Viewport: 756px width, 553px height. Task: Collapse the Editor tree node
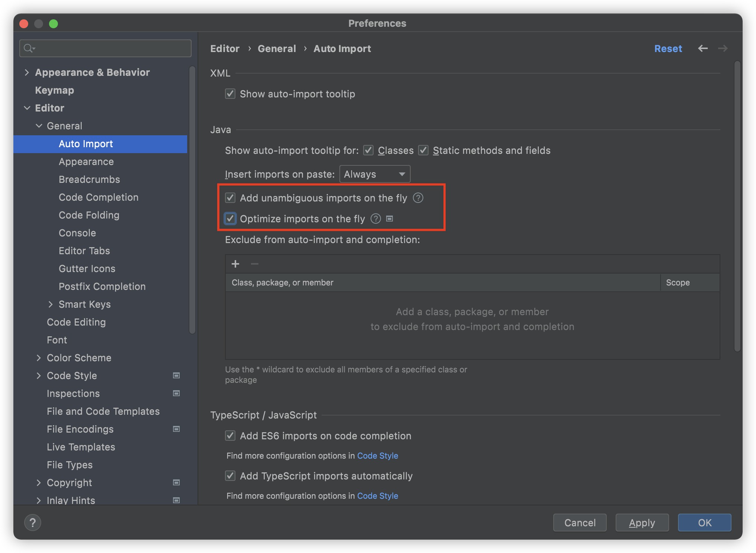click(x=27, y=108)
